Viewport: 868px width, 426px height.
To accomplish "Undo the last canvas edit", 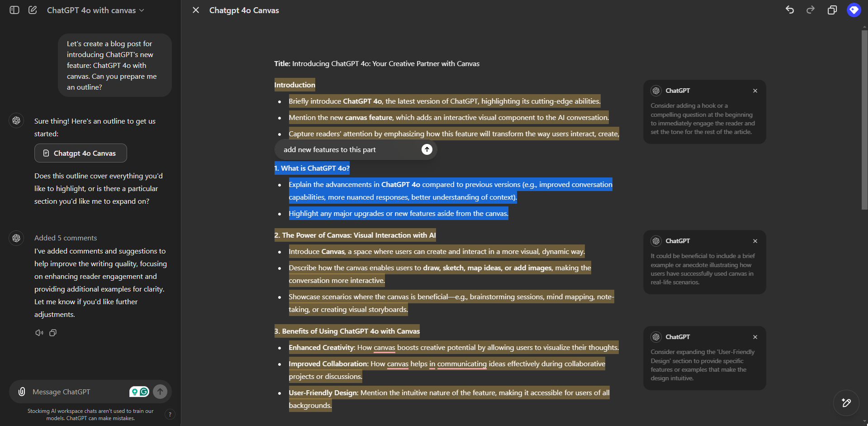I will click(790, 10).
